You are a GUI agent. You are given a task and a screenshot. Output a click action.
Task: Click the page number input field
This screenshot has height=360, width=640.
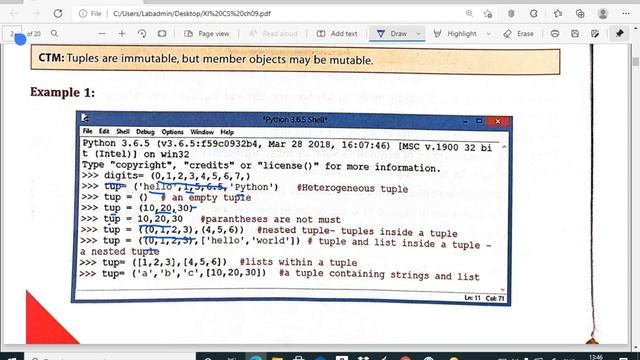(x=12, y=34)
